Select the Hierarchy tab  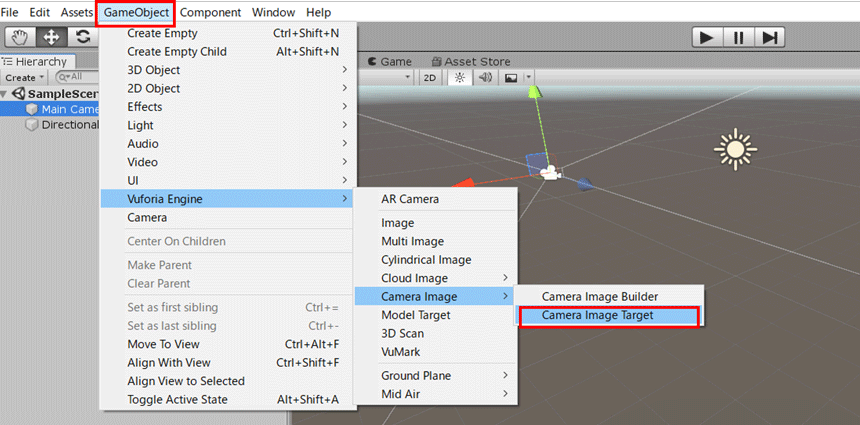(35, 61)
